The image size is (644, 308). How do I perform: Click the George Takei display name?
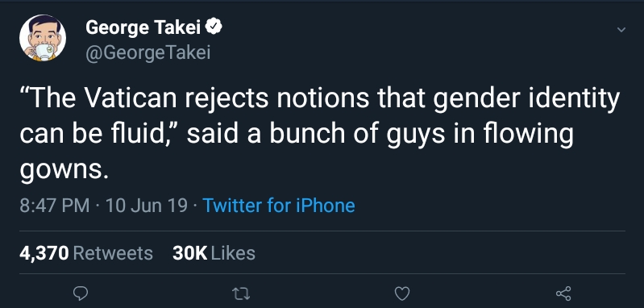click(143, 27)
